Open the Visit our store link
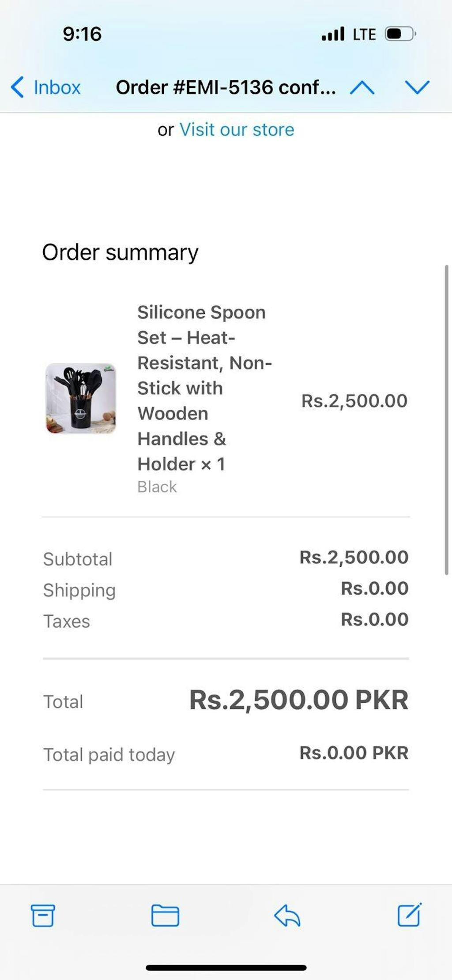 click(x=237, y=130)
